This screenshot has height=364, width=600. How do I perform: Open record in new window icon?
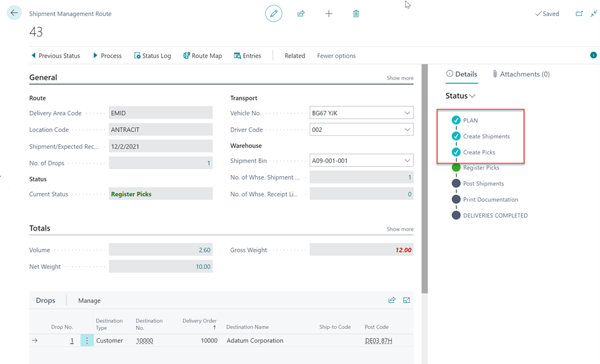pos(579,13)
